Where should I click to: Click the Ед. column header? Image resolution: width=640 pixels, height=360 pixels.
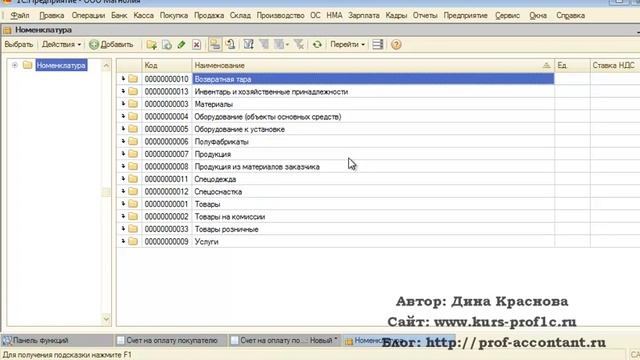coord(572,65)
